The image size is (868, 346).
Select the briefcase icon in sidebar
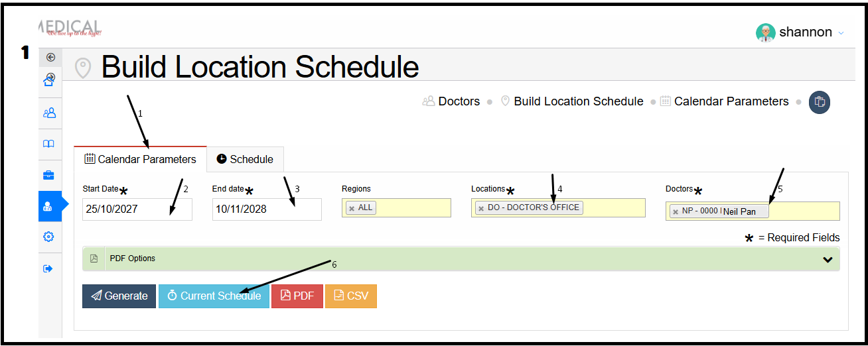(x=48, y=176)
